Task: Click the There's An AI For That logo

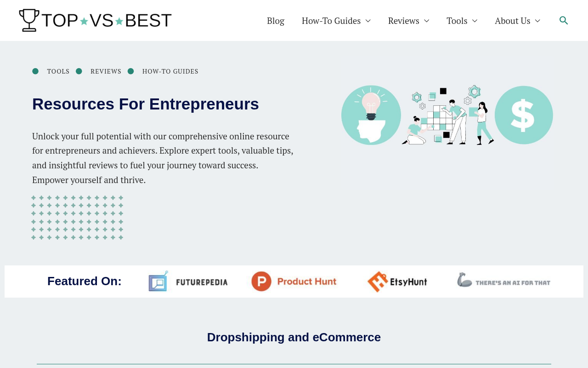Action: 503,280
